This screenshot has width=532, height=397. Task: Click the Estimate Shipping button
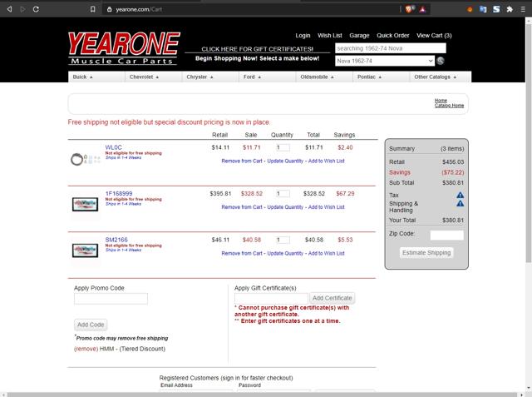(426, 253)
